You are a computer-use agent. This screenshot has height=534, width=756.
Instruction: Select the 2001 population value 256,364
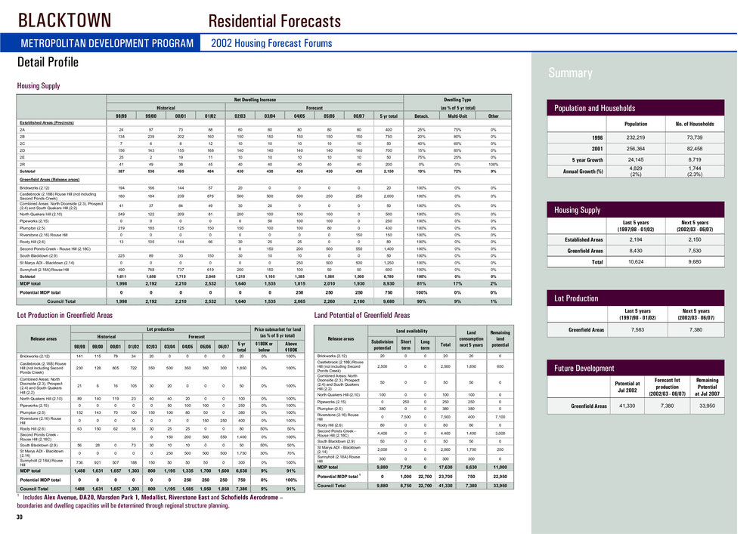[x=636, y=149]
